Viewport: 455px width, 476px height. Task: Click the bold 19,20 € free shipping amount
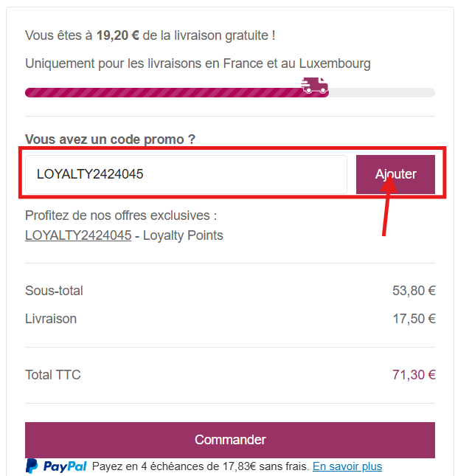(x=118, y=35)
